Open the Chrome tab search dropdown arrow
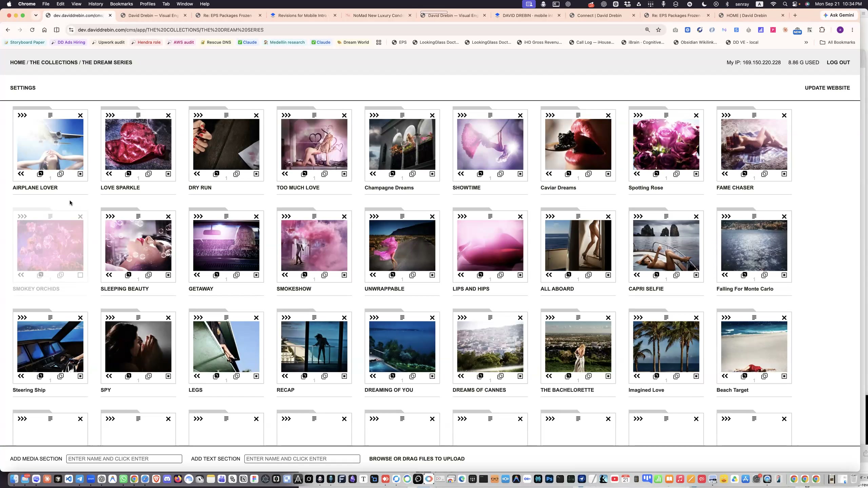868x488 pixels. click(36, 15)
